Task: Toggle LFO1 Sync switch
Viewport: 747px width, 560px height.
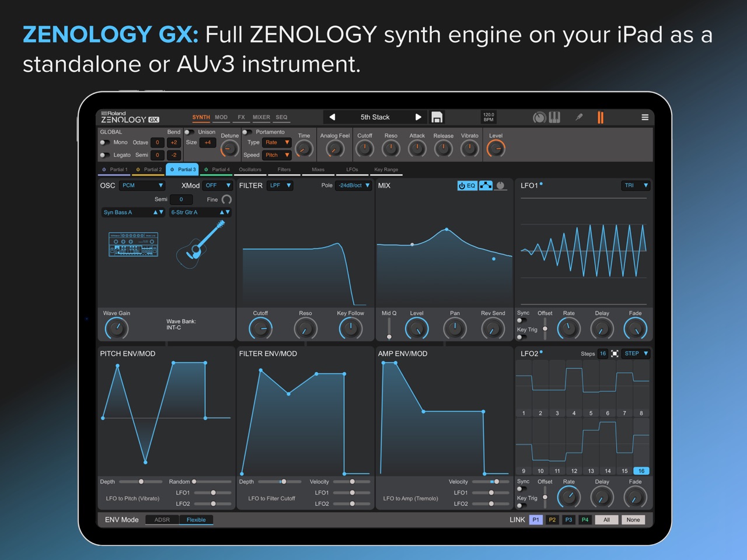Action: pyautogui.click(x=521, y=320)
